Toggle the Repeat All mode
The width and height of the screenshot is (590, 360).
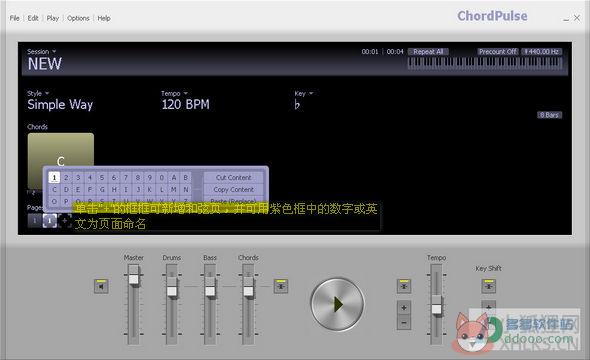click(x=428, y=52)
